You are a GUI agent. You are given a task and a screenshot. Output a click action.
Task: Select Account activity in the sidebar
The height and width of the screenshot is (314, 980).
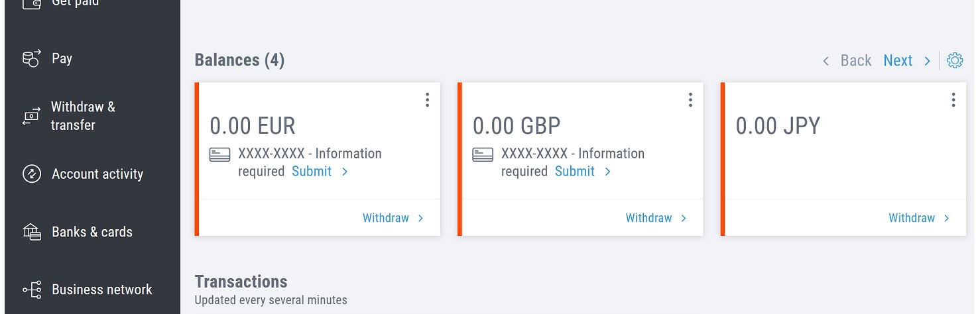click(x=97, y=174)
